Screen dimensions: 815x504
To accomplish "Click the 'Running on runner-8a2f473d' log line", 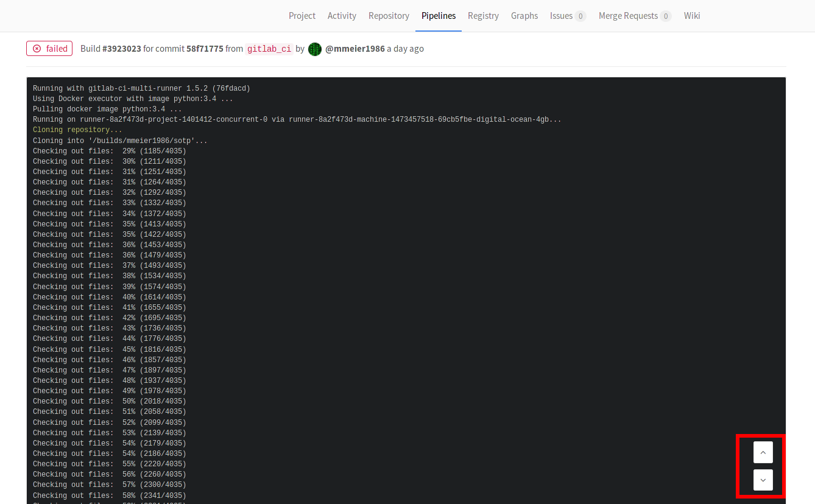I will [x=297, y=119].
